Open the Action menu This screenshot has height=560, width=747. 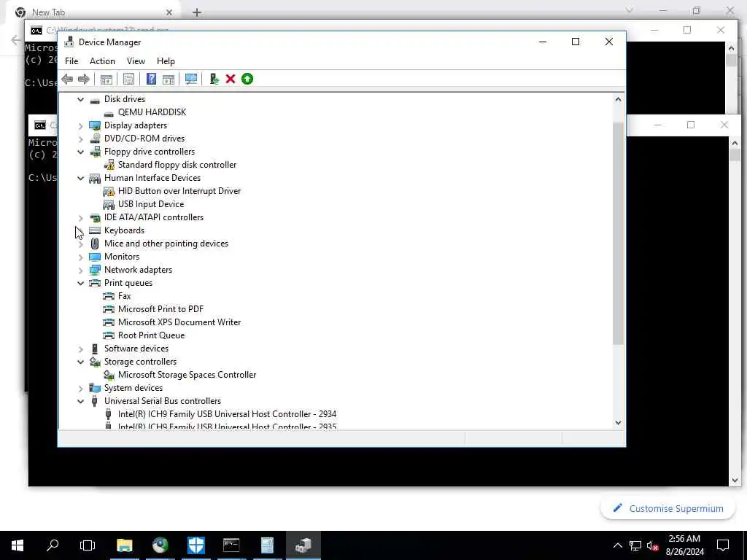coord(102,61)
